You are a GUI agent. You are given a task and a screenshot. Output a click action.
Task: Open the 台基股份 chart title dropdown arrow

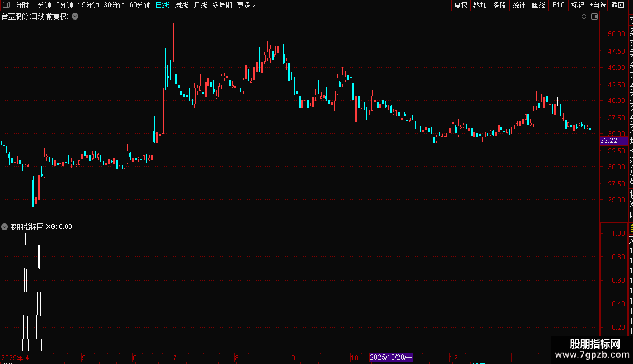[75, 17]
